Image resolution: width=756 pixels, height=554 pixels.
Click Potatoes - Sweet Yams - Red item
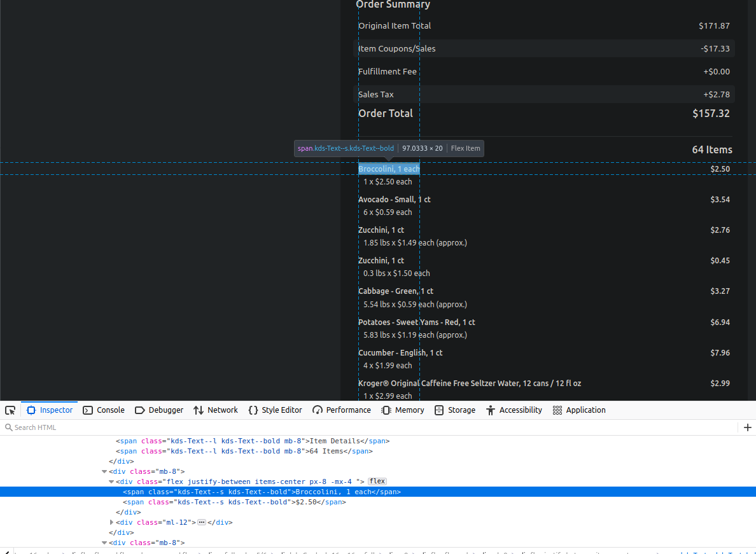(x=417, y=322)
